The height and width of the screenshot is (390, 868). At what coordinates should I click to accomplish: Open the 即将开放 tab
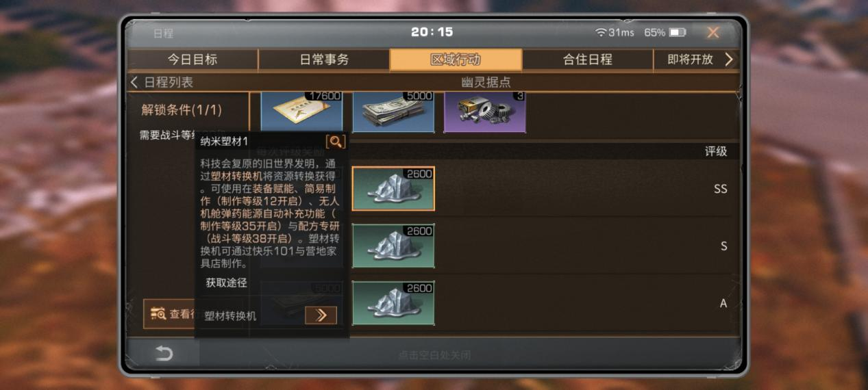(x=691, y=60)
